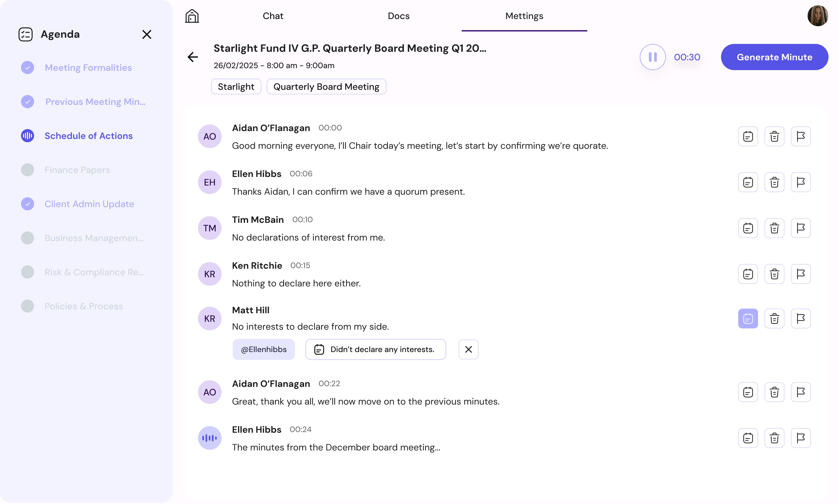Flag Ellen Hibbs 00:24 message
839x504 pixels.
[x=801, y=438]
